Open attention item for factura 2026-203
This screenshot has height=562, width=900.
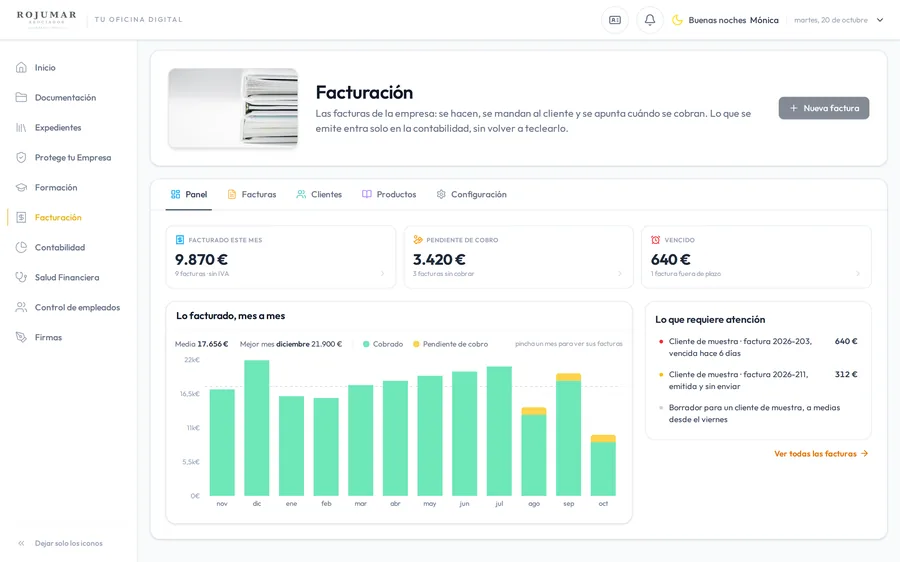click(x=758, y=347)
